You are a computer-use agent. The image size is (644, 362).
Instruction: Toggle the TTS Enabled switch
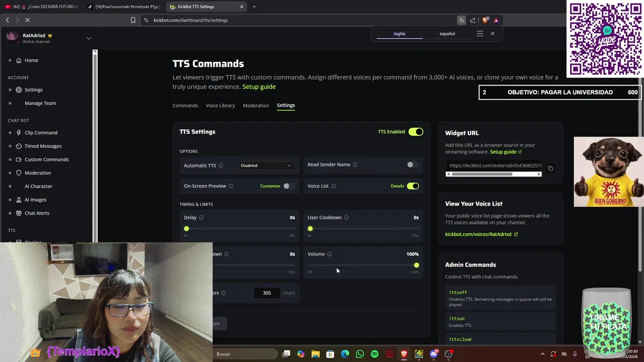pyautogui.click(x=416, y=132)
